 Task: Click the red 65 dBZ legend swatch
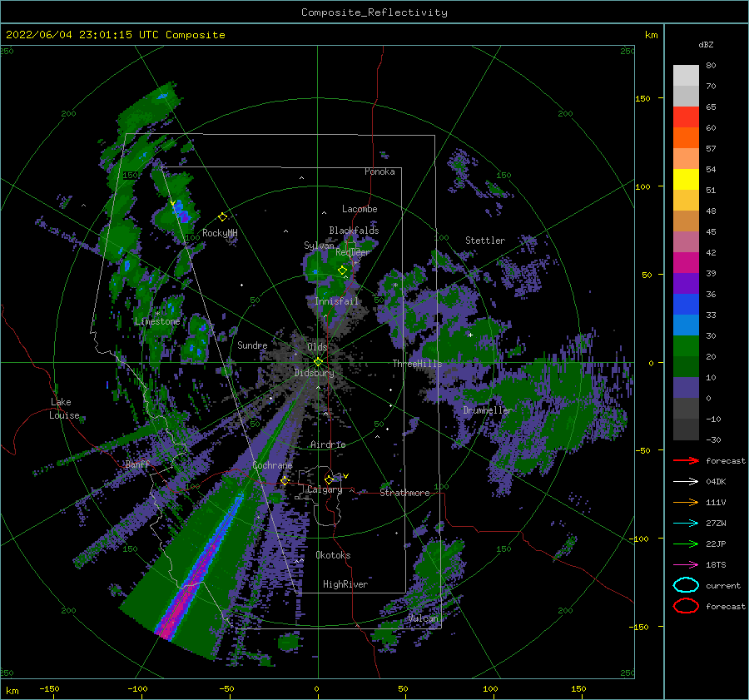point(686,117)
